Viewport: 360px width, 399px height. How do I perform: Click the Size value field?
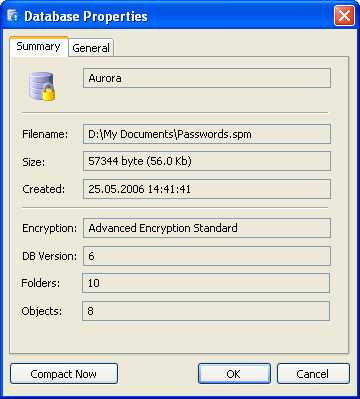(207, 161)
